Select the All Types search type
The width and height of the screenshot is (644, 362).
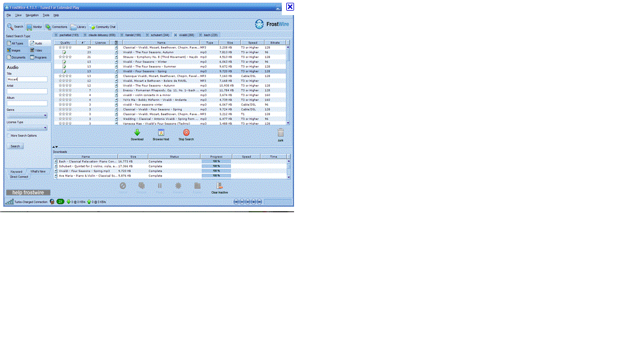(16, 43)
